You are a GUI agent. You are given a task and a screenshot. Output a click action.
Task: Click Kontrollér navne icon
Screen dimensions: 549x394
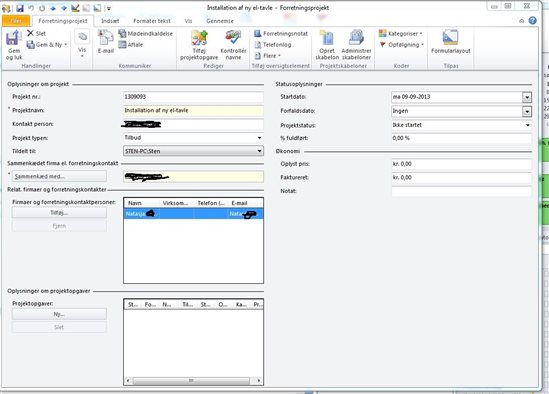click(x=233, y=38)
